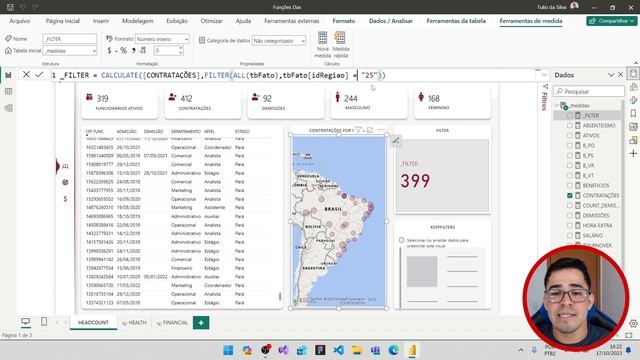
Task: Open the map visual more options ellipsis
Action: [x=381, y=130]
